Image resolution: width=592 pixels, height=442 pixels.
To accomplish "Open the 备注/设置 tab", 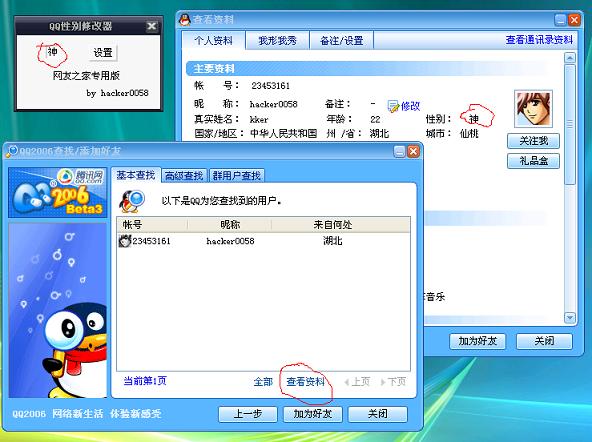I will (342, 40).
